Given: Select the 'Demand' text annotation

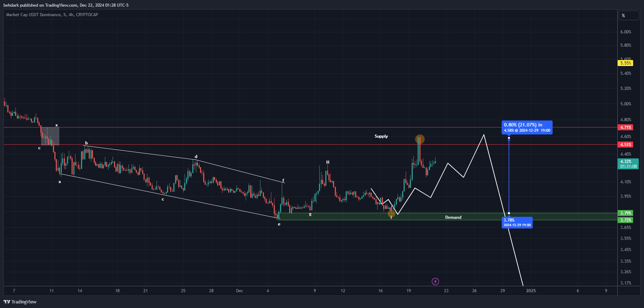Looking at the screenshot, I should (x=453, y=217).
